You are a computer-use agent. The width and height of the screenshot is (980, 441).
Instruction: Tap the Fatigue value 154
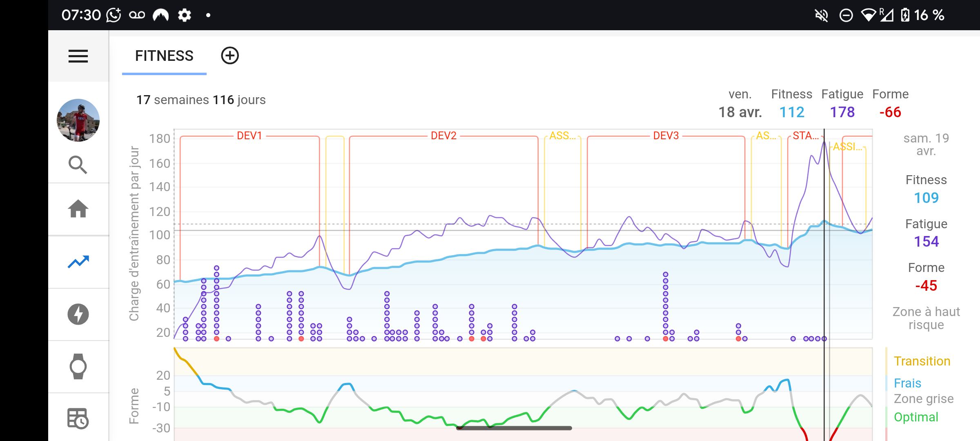tap(926, 242)
